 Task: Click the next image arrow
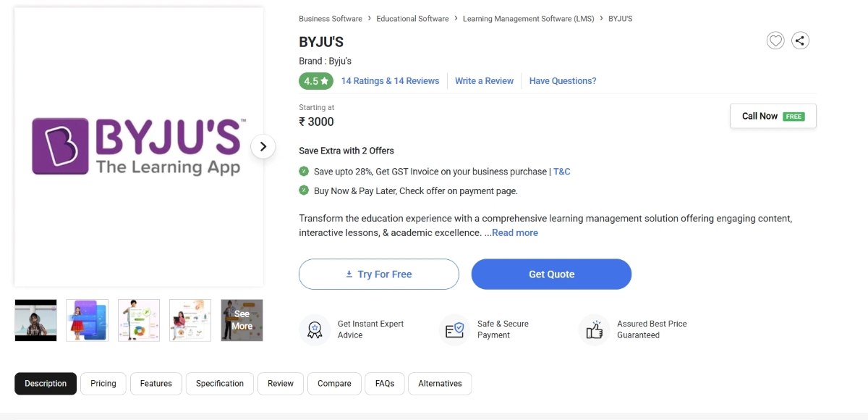pyautogui.click(x=263, y=146)
